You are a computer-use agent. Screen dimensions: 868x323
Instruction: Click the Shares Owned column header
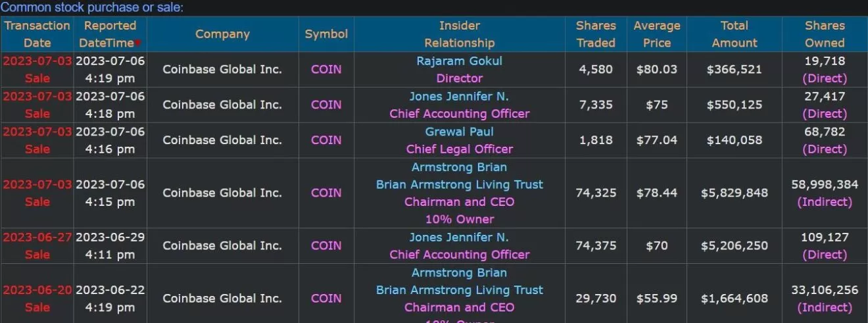(825, 34)
